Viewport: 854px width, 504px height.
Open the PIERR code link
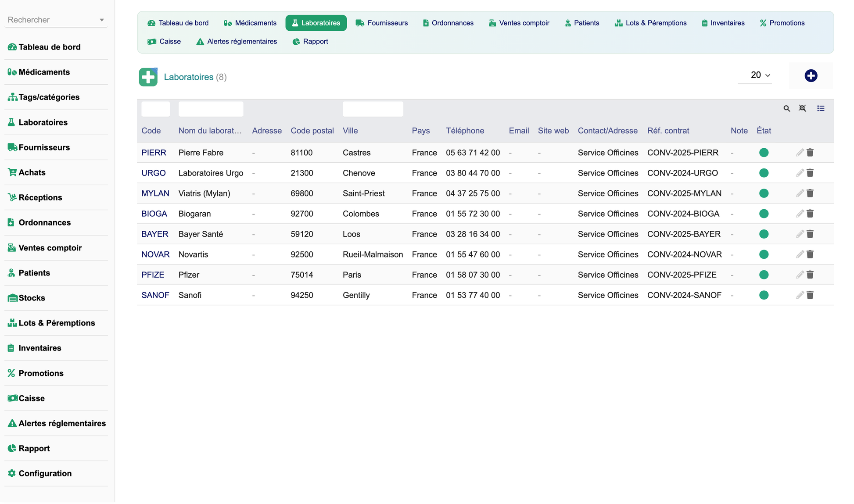click(x=154, y=153)
